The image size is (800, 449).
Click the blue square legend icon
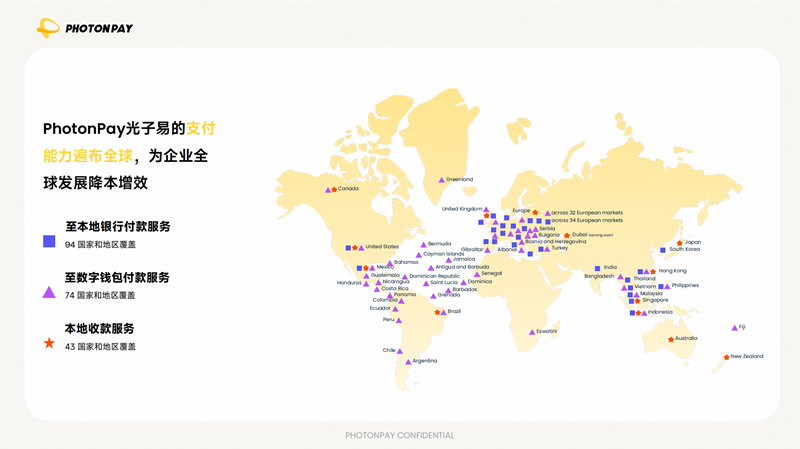49,241
